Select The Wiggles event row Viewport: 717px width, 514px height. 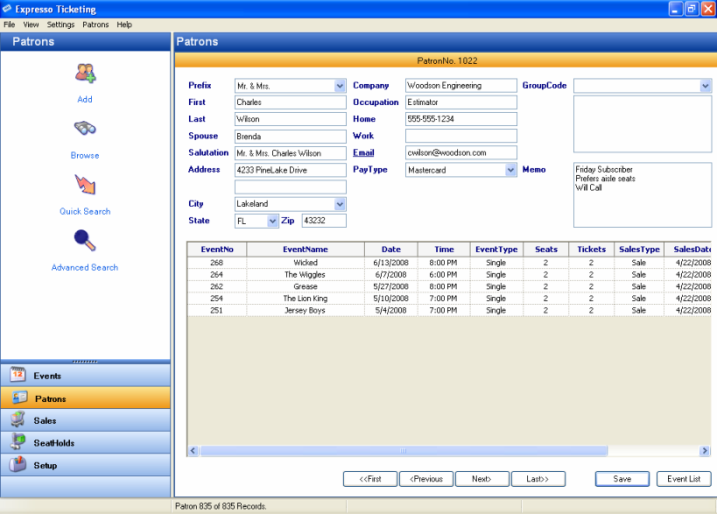coord(449,274)
